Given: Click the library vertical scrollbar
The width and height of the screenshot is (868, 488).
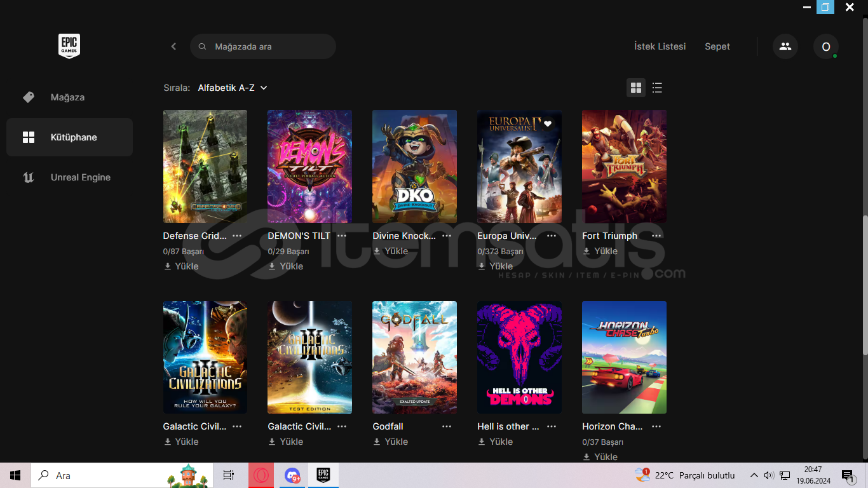Looking at the screenshot, I should click(x=864, y=285).
